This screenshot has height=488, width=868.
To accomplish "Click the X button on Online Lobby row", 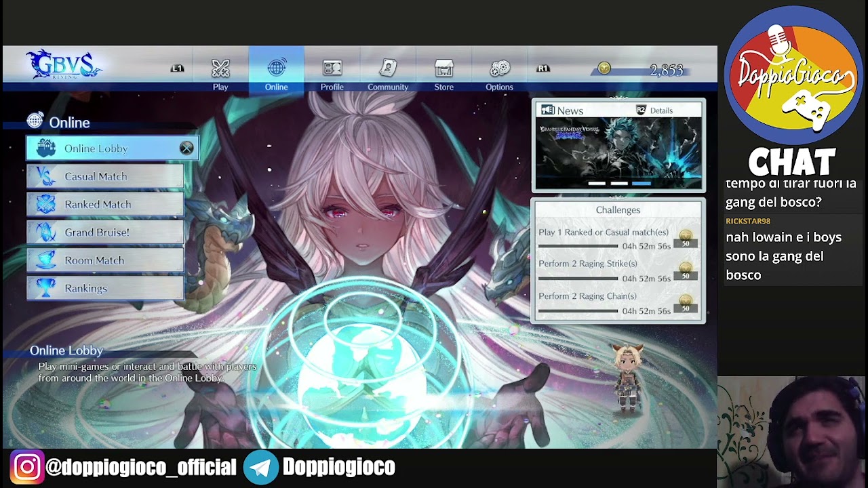I will pos(186,148).
